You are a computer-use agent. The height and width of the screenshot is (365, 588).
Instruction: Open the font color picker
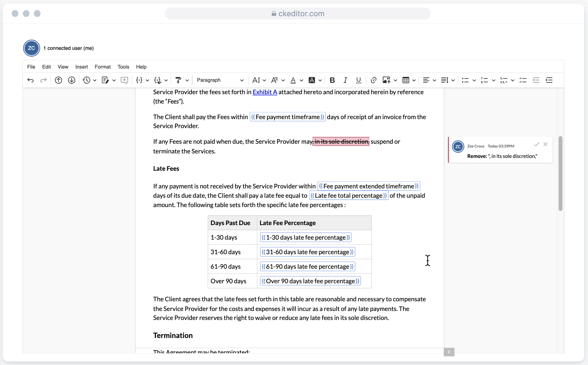coord(293,80)
